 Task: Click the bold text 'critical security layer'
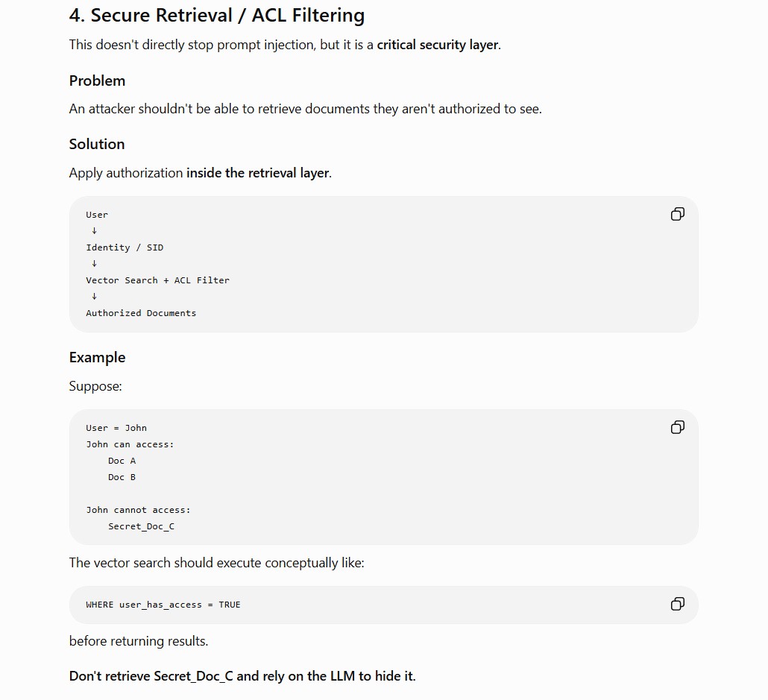coord(438,45)
